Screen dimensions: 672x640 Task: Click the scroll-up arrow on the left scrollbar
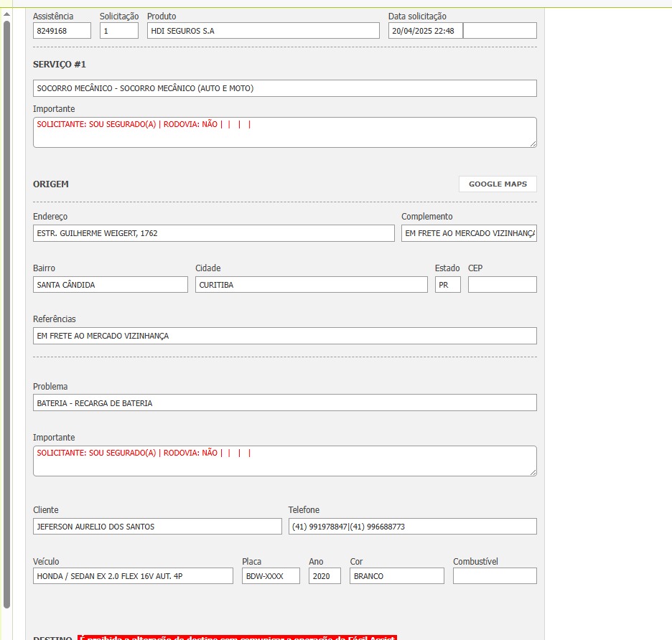(6, 14)
